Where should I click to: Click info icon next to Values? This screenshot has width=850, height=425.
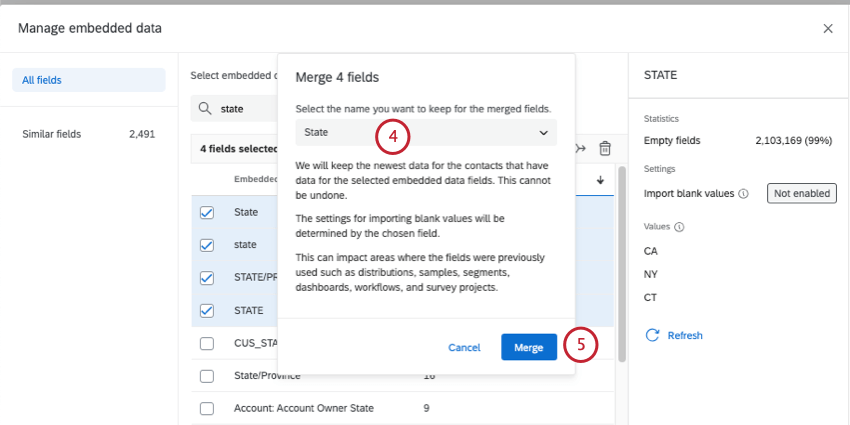coord(680,227)
